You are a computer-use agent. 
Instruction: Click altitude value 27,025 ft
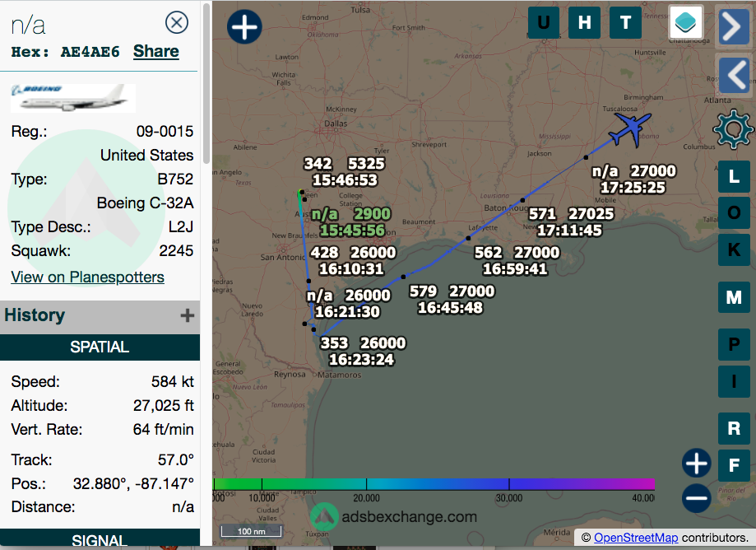tap(164, 405)
